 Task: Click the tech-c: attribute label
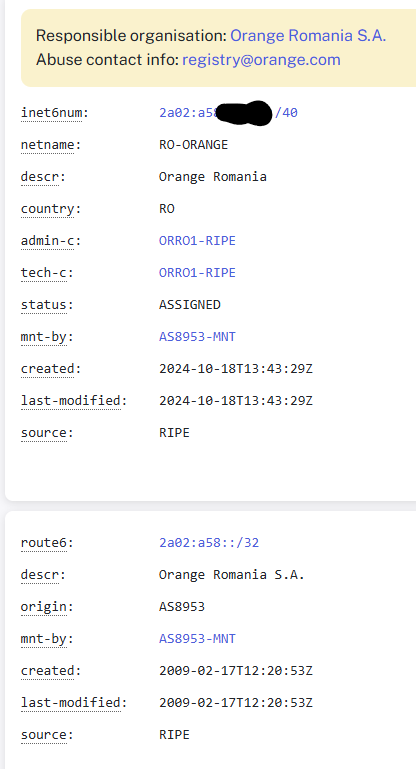[47, 273]
